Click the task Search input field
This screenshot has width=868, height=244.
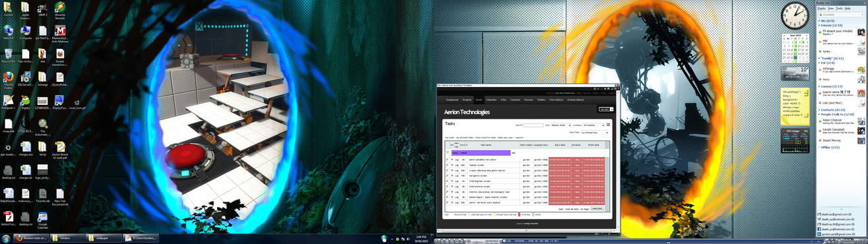coord(533,125)
